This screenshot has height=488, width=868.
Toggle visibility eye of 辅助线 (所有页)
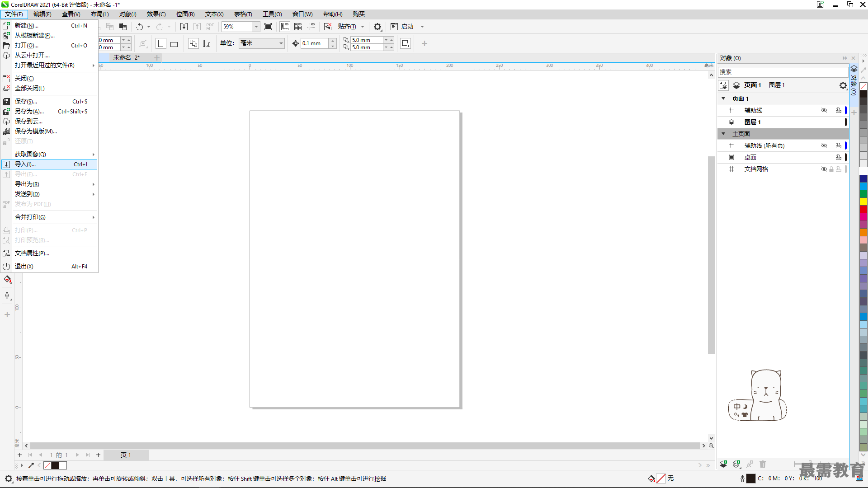click(824, 145)
